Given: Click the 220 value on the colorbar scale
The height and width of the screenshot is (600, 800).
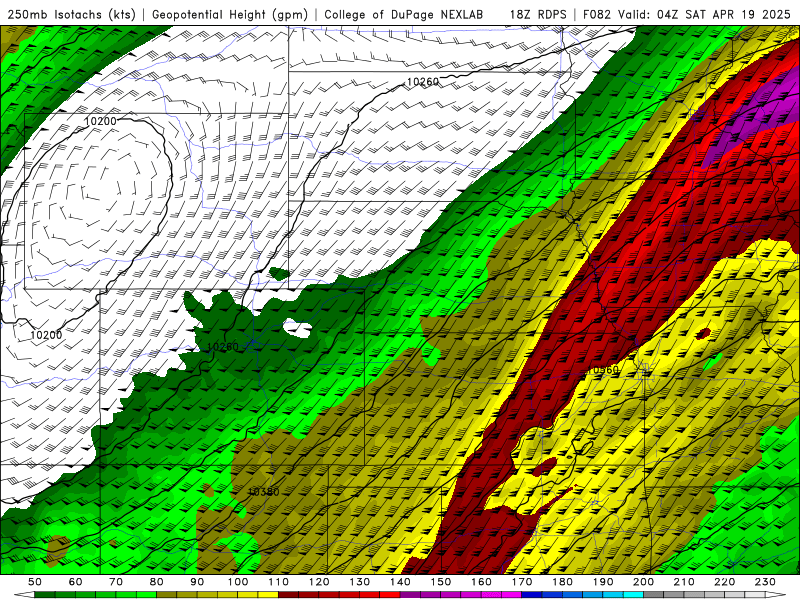Looking at the screenshot, I should (724, 582).
